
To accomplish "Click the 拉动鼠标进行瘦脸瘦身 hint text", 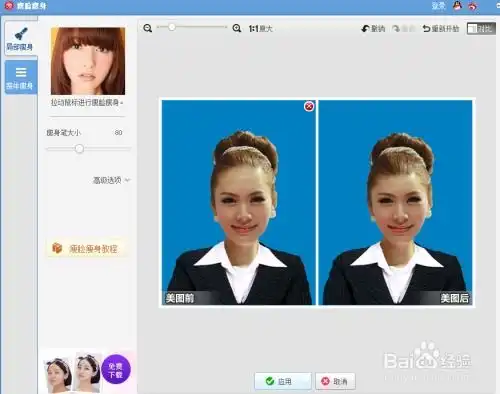I will tap(87, 103).
